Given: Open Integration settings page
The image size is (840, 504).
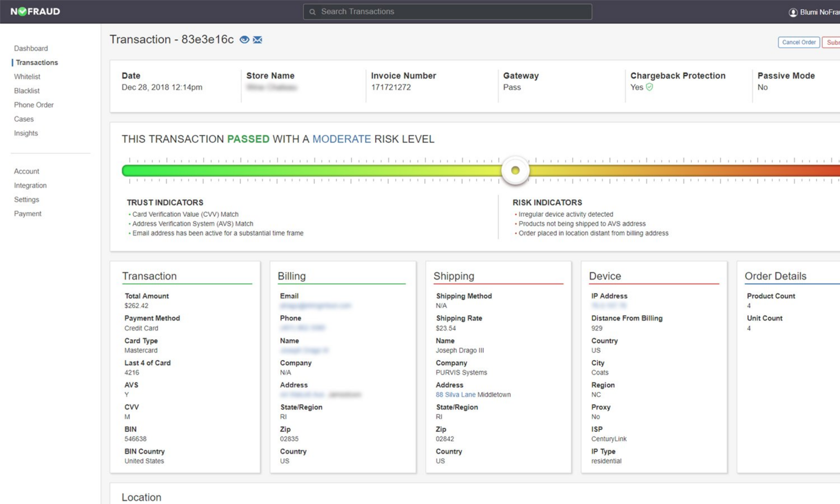Looking at the screenshot, I should click(30, 186).
